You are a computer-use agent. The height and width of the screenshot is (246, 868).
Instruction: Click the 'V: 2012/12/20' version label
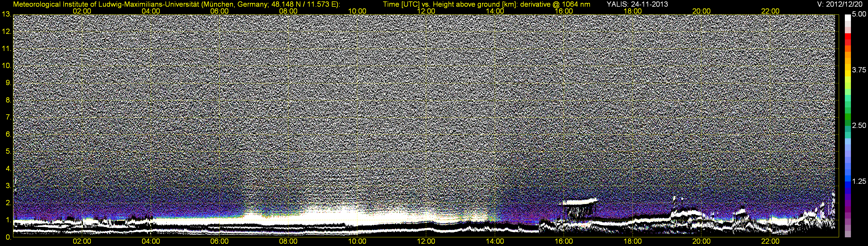point(840,4)
